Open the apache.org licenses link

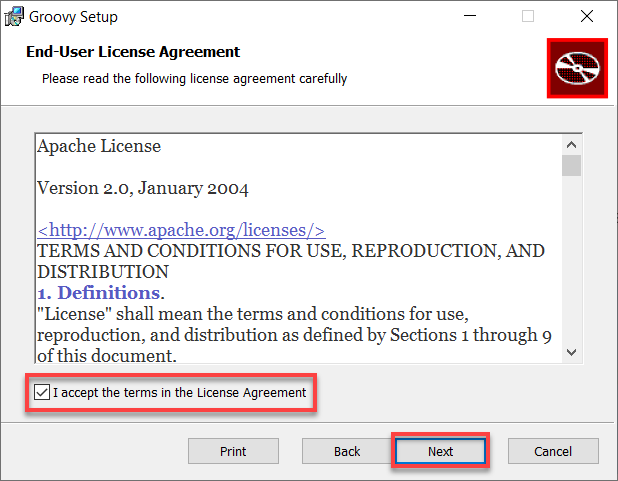(181, 230)
